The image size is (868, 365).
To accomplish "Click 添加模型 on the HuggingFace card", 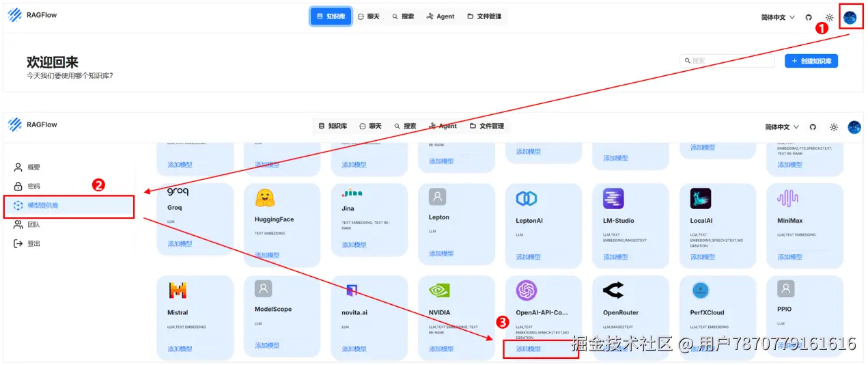I will pos(267,255).
